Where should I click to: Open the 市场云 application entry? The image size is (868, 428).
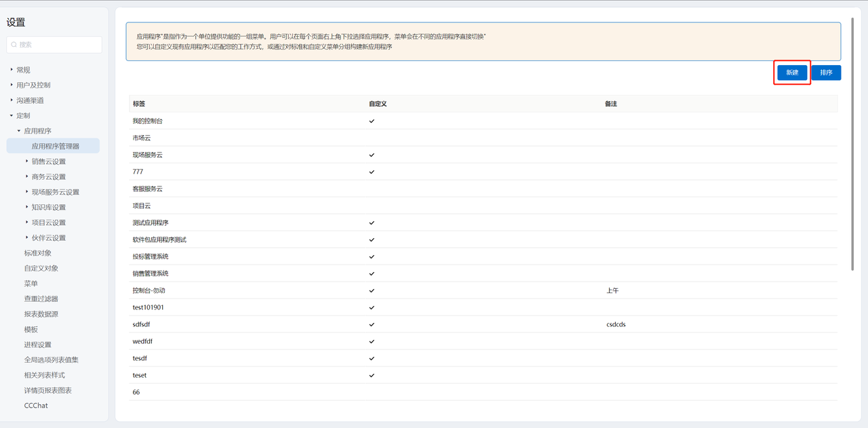(142, 138)
